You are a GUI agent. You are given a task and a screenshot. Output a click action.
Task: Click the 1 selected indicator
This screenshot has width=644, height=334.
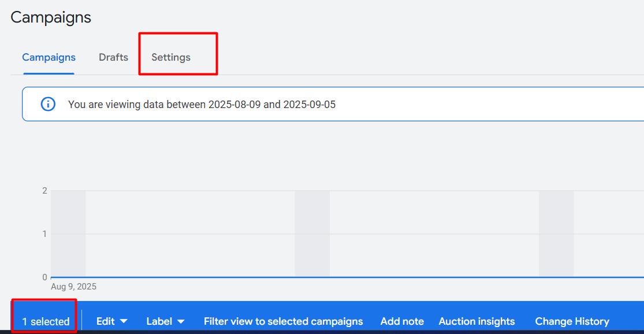click(46, 322)
